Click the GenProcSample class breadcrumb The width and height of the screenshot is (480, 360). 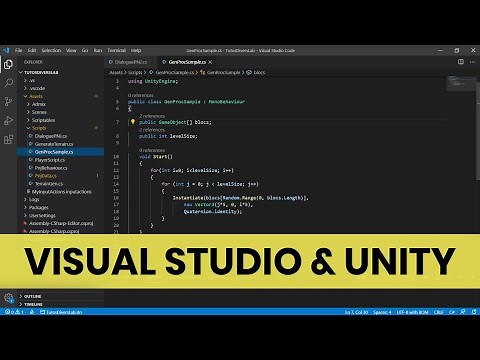(223, 72)
